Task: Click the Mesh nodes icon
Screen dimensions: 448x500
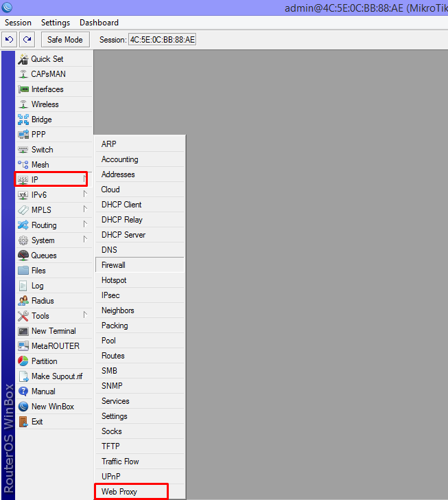Action: pyautogui.click(x=23, y=165)
